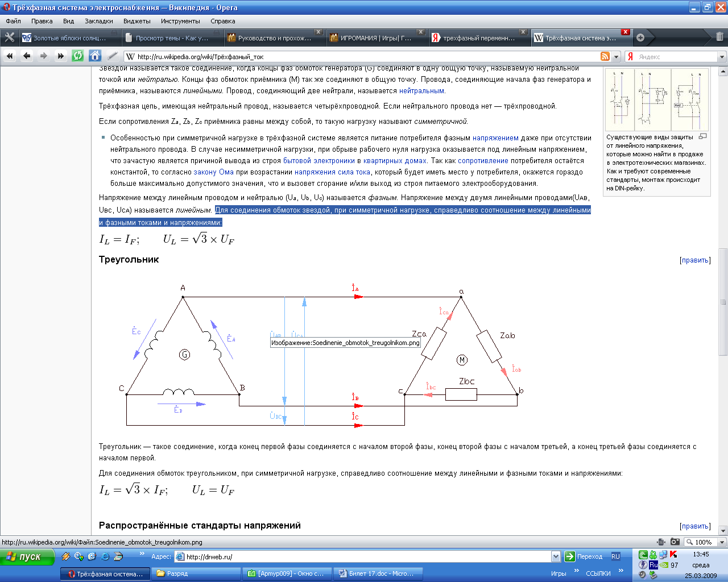Open the closed tabs trash can
This screenshot has height=582, width=728.
(719, 37)
